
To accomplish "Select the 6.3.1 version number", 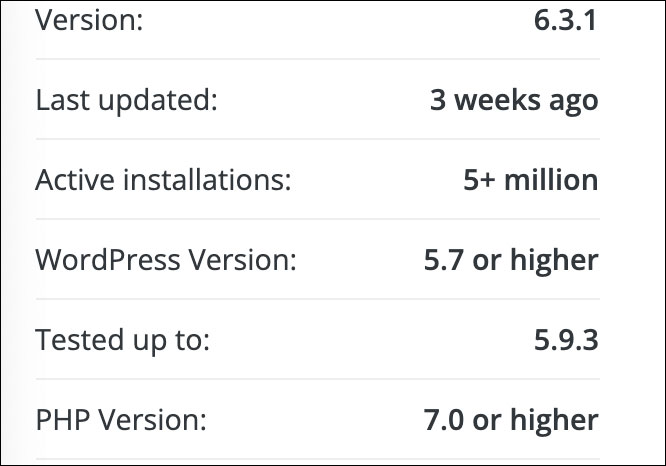I will click(x=565, y=20).
